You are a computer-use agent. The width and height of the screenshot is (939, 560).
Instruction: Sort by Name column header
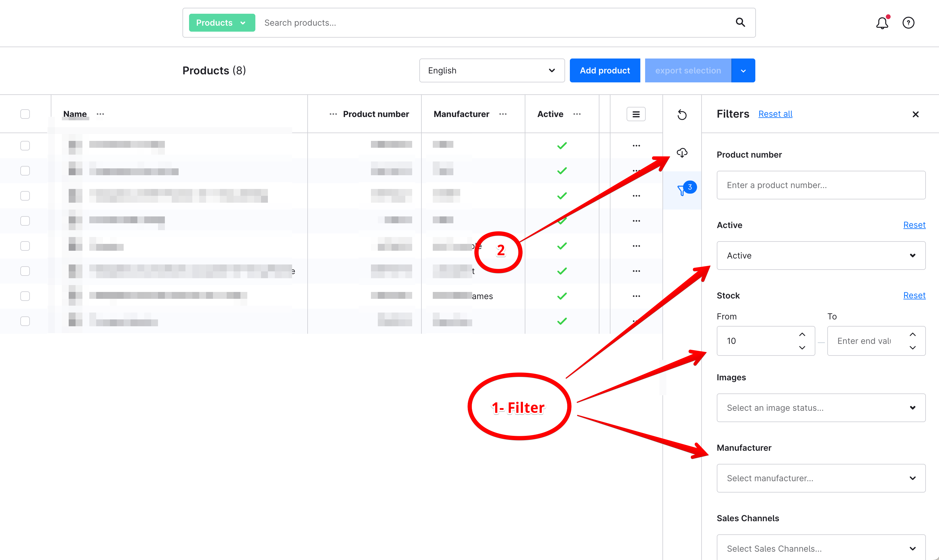[x=75, y=114]
